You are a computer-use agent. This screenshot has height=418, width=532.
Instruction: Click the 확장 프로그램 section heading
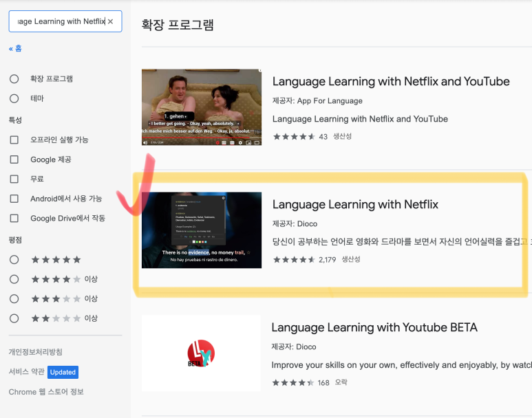[178, 25]
